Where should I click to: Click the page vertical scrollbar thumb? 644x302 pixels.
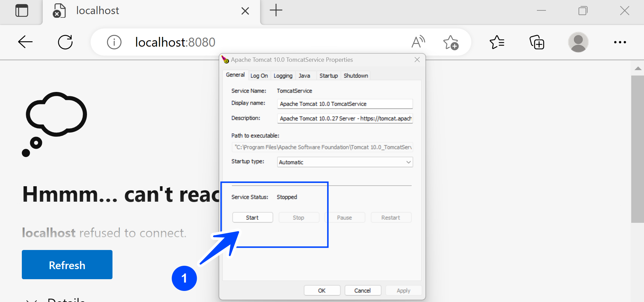[637, 149]
